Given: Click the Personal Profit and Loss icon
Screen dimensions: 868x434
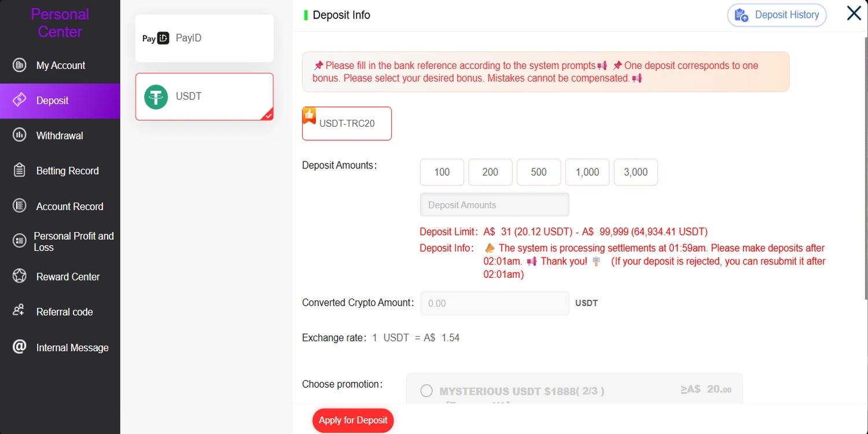Looking at the screenshot, I should coord(20,241).
